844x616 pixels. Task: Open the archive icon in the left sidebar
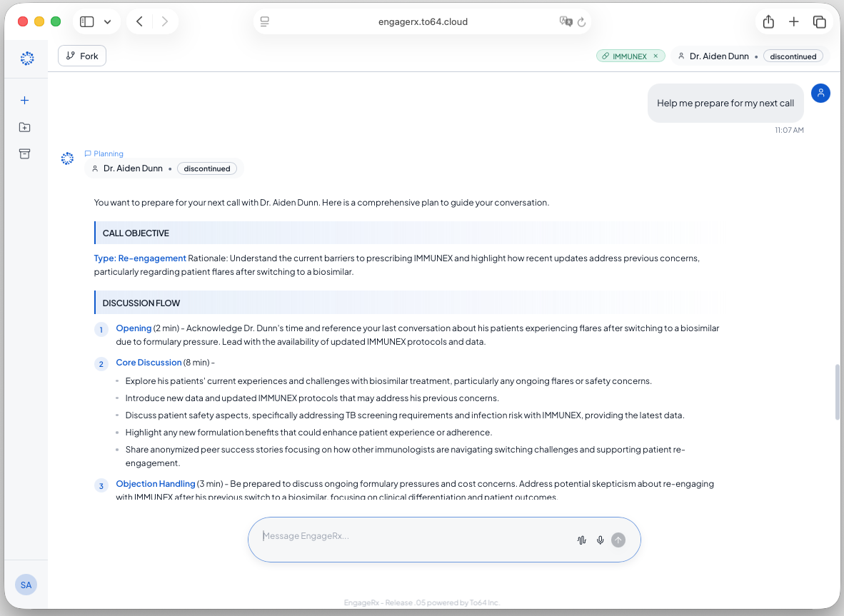pyautogui.click(x=25, y=154)
